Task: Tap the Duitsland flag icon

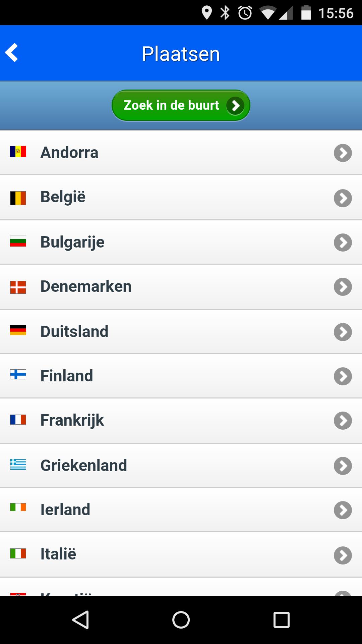Action: tap(18, 330)
